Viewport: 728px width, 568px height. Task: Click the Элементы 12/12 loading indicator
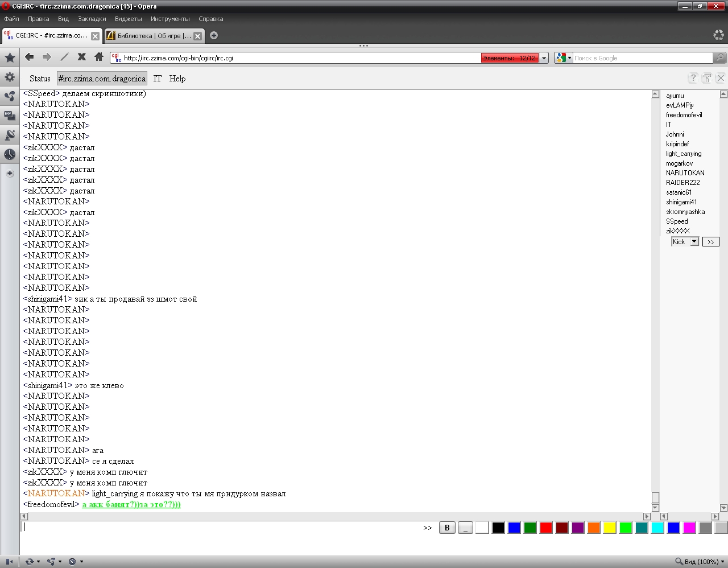pos(510,58)
